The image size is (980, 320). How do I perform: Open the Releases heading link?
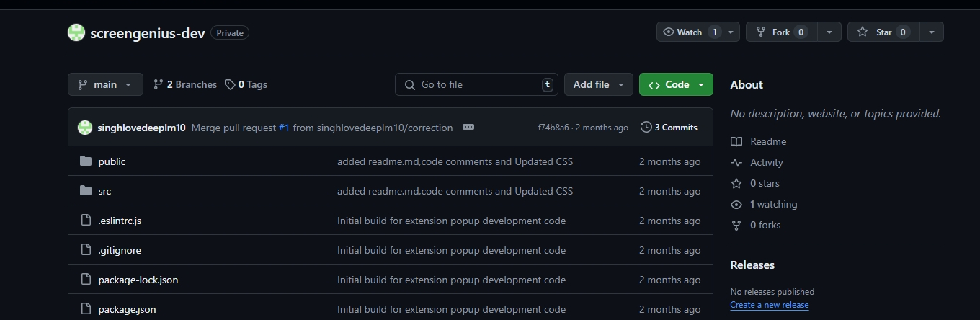coord(752,265)
